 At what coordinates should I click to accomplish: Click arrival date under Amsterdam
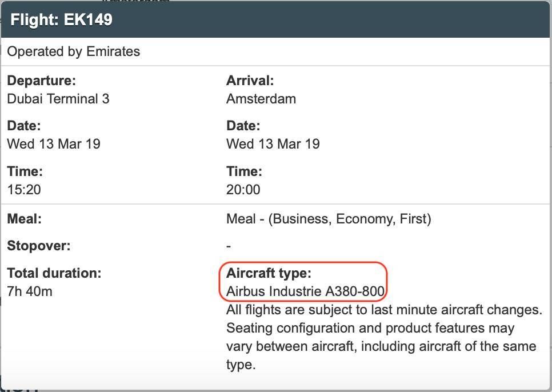click(273, 144)
